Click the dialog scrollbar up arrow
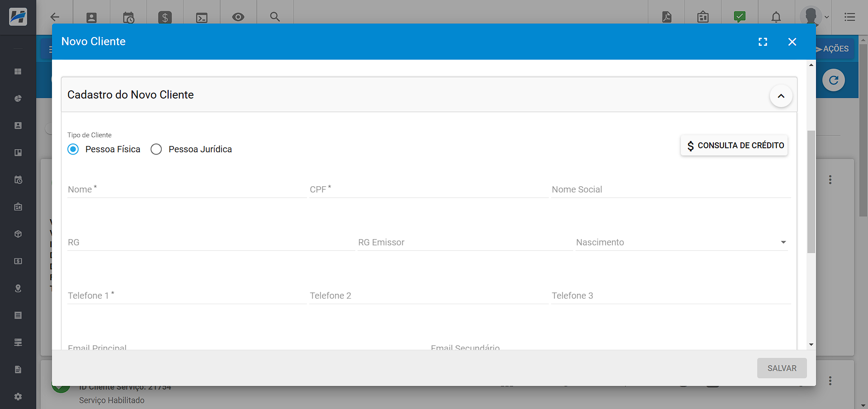This screenshot has height=409, width=868. tap(811, 65)
